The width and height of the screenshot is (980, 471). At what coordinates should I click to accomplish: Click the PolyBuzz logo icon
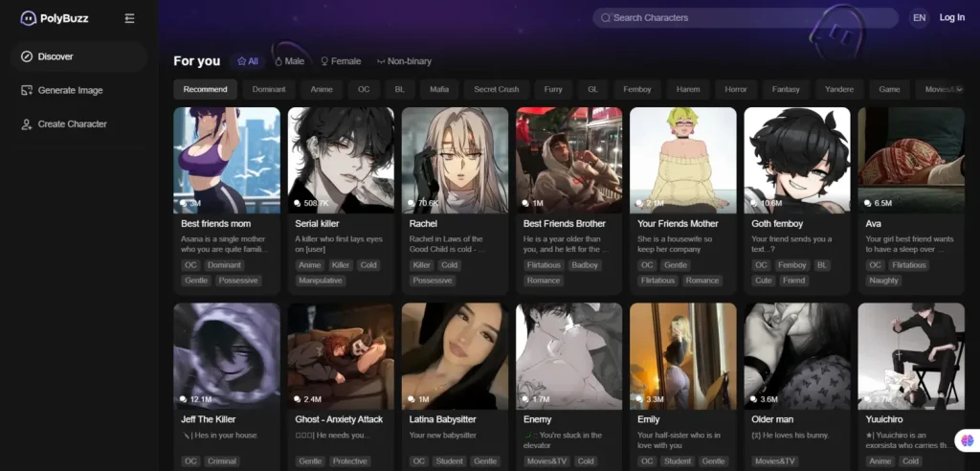click(28, 18)
